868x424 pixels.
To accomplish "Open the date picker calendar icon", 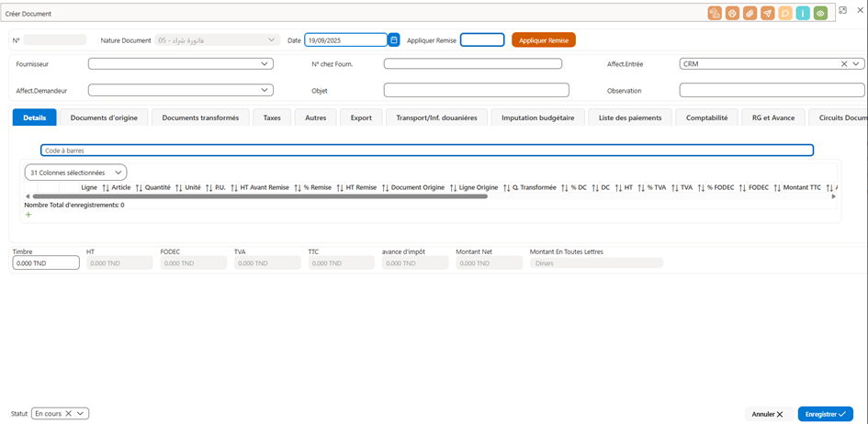I will pos(394,39).
